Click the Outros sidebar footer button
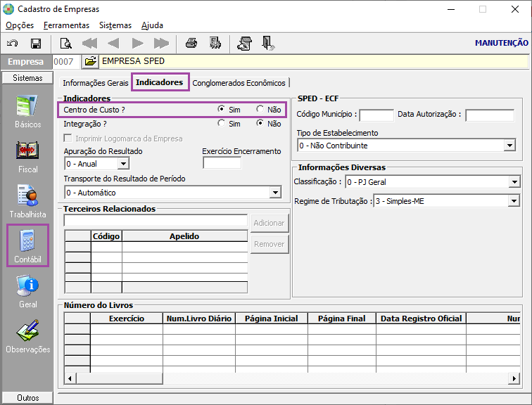532x405 pixels. click(27, 397)
